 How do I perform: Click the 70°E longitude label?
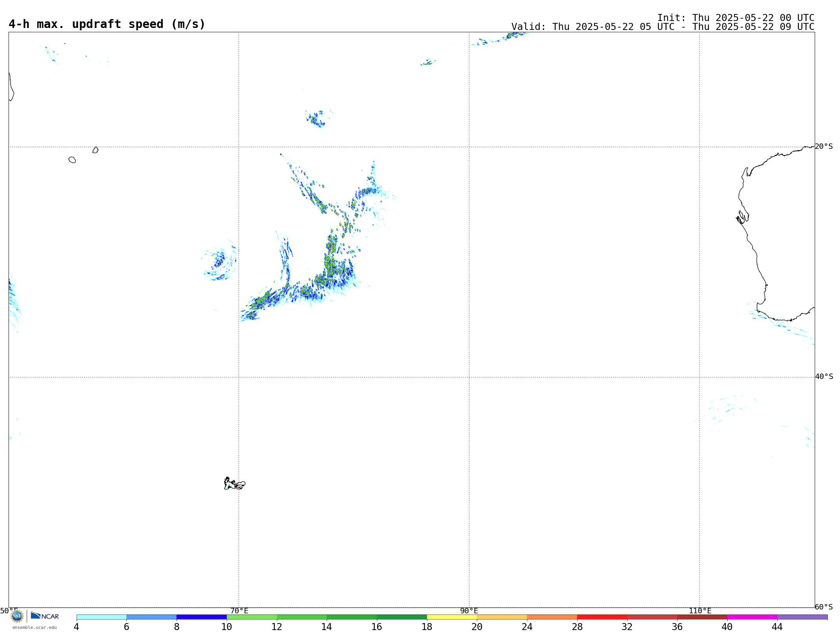click(239, 611)
